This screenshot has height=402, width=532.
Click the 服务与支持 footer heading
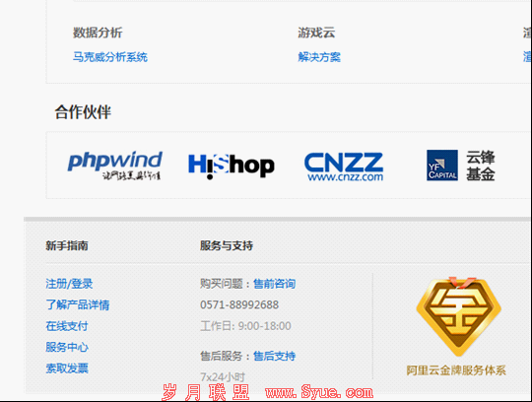(x=227, y=245)
